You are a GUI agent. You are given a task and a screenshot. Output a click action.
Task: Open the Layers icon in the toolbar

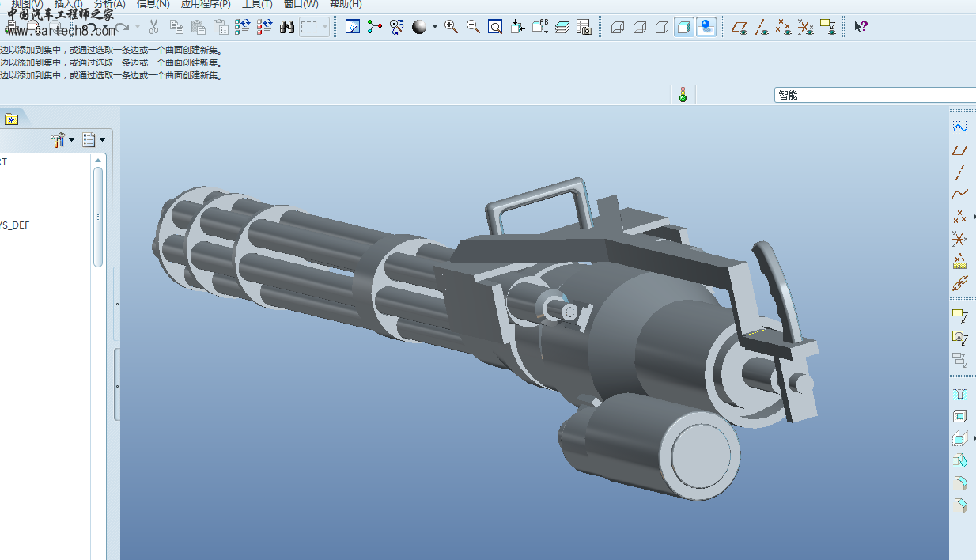(x=562, y=27)
